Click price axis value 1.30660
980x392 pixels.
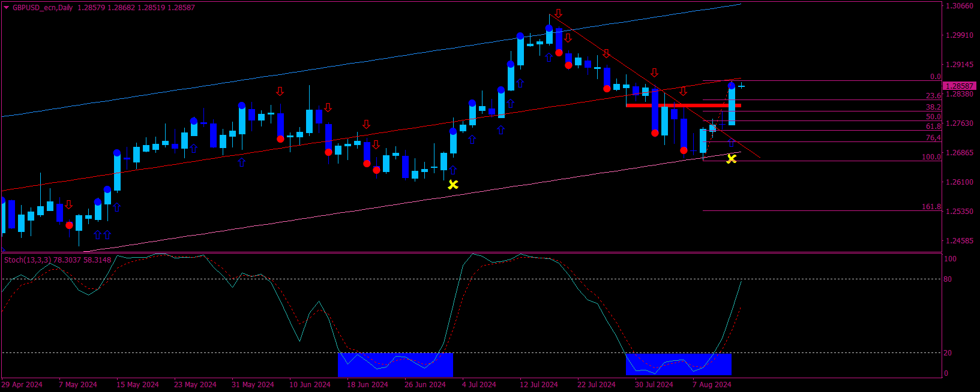coord(960,6)
